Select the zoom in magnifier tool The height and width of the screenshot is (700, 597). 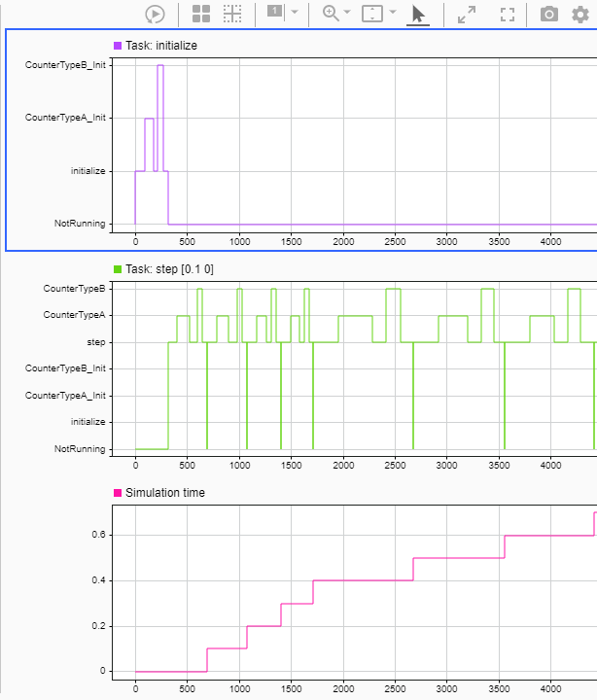pos(331,13)
